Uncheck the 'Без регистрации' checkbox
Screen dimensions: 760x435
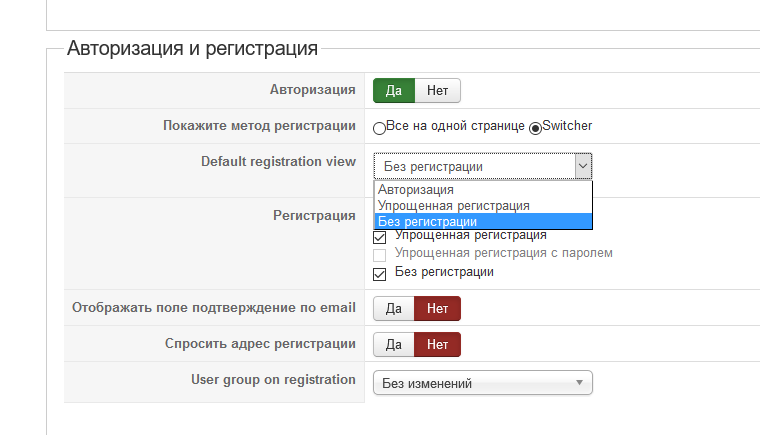tap(379, 273)
